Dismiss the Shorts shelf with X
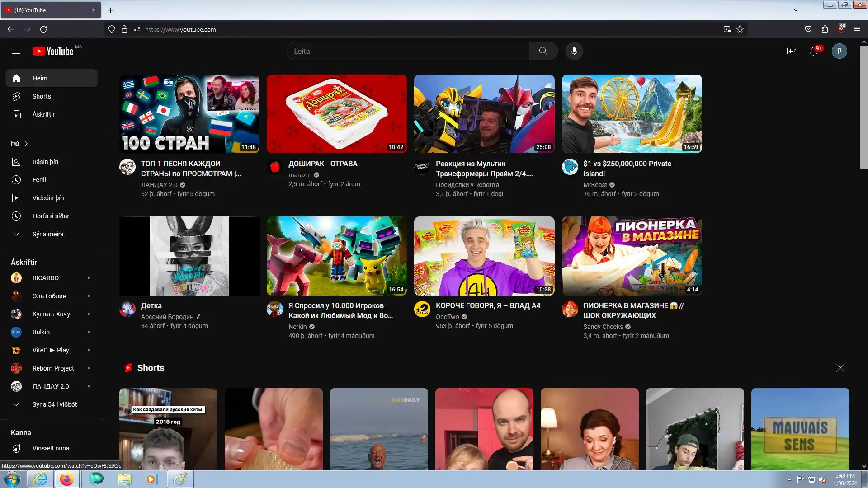 coord(840,368)
